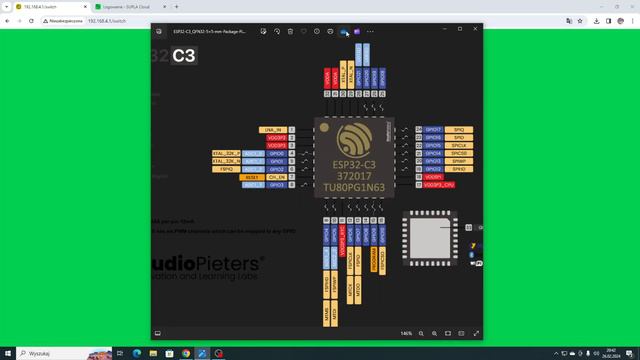
Task: Switch to Google Chrome on the taskbar
Action: (x=186, y=353)
